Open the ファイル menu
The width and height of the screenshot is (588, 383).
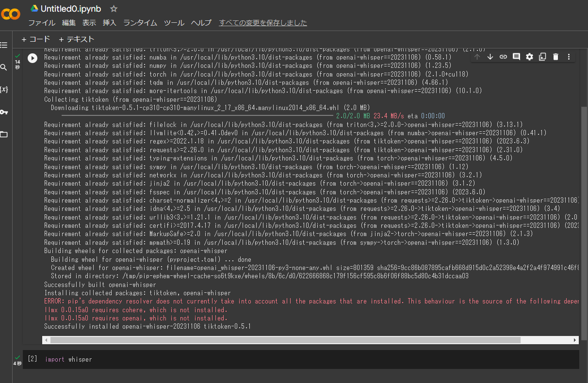(42, 23)
